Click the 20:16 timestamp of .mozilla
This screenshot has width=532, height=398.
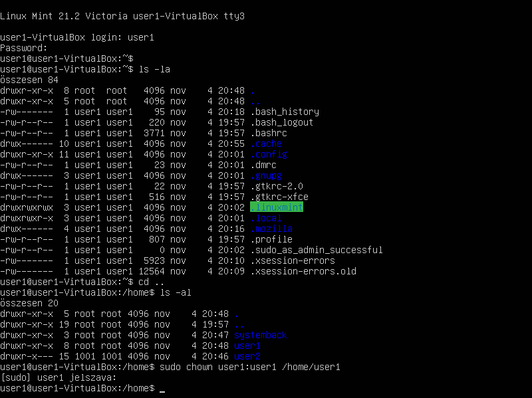231,229
